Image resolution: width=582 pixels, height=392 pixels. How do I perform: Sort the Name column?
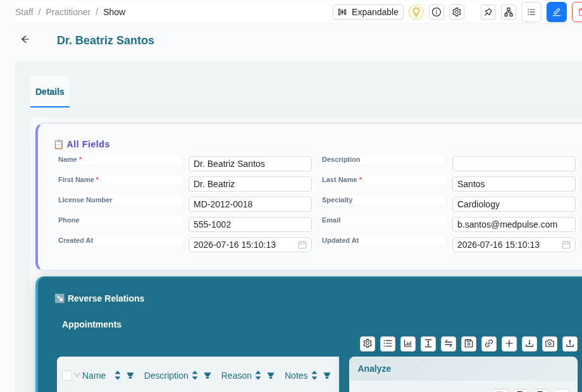coord(118,376)
